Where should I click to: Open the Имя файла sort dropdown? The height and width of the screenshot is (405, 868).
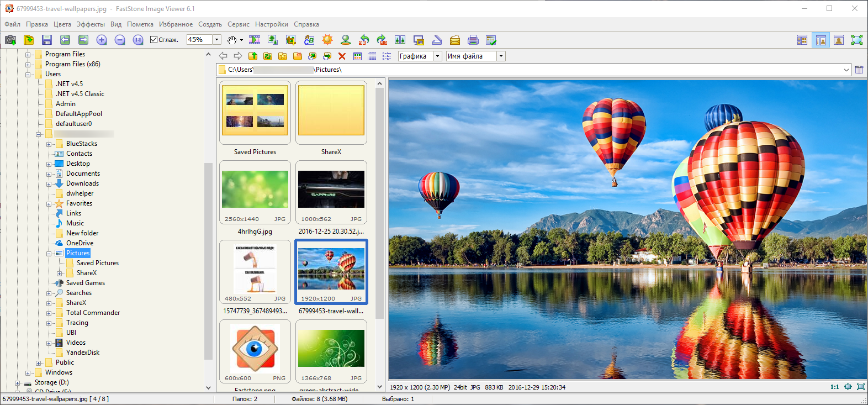click(x=501, y=56)
